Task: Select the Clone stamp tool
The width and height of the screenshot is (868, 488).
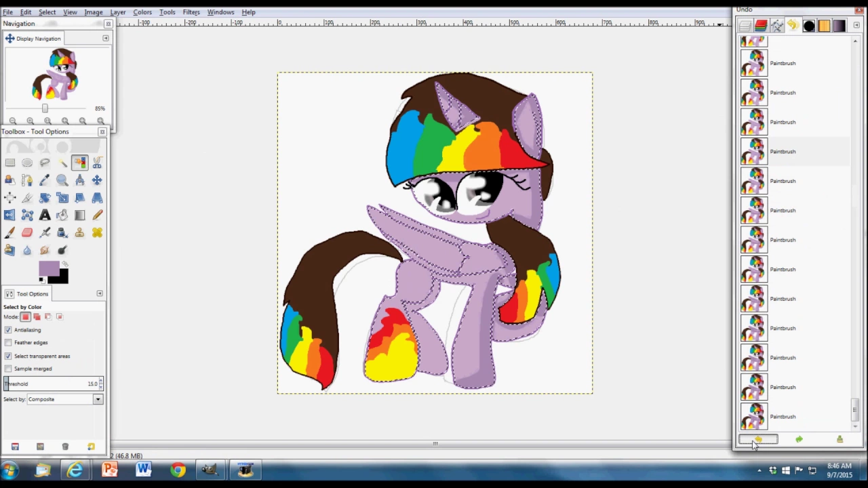Action: 79,233
